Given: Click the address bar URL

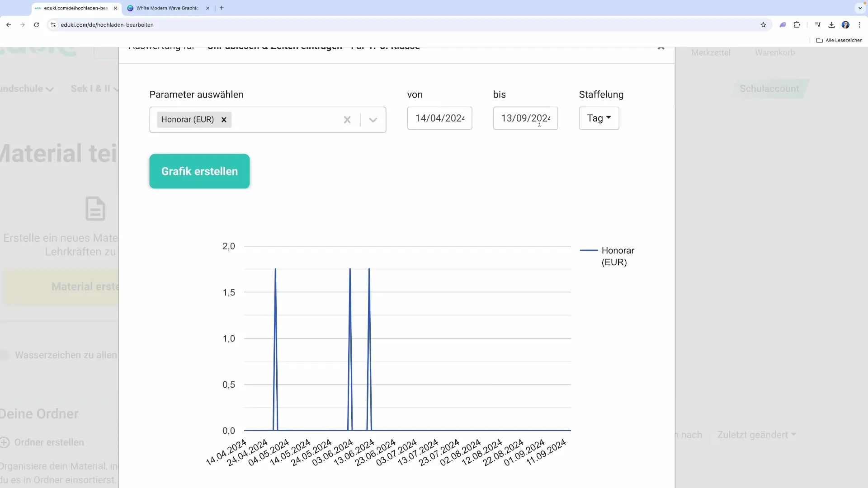Looking at the screenshot, I should [x=107, y=25].
